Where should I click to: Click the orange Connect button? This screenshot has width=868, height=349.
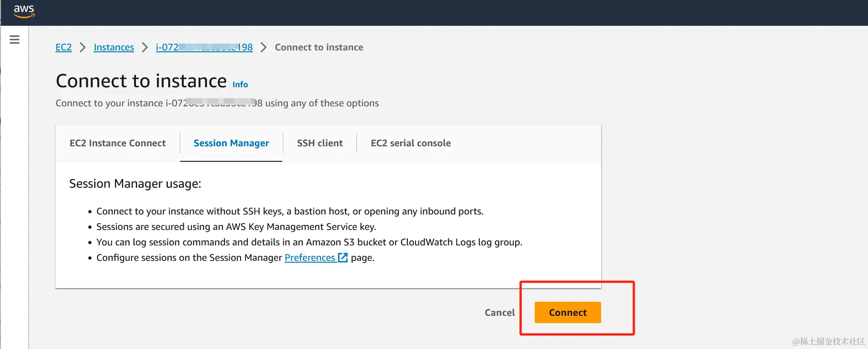568,313
